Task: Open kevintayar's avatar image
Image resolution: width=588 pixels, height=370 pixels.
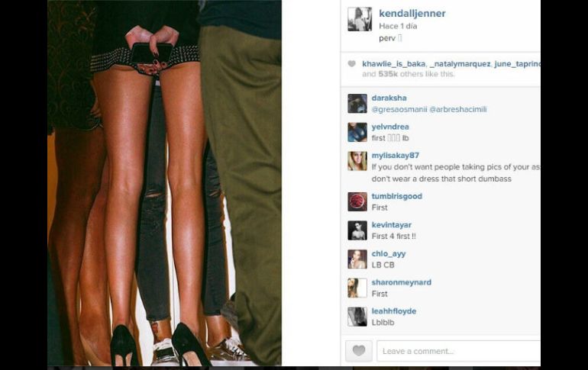Action: click(x=357, y=230)
